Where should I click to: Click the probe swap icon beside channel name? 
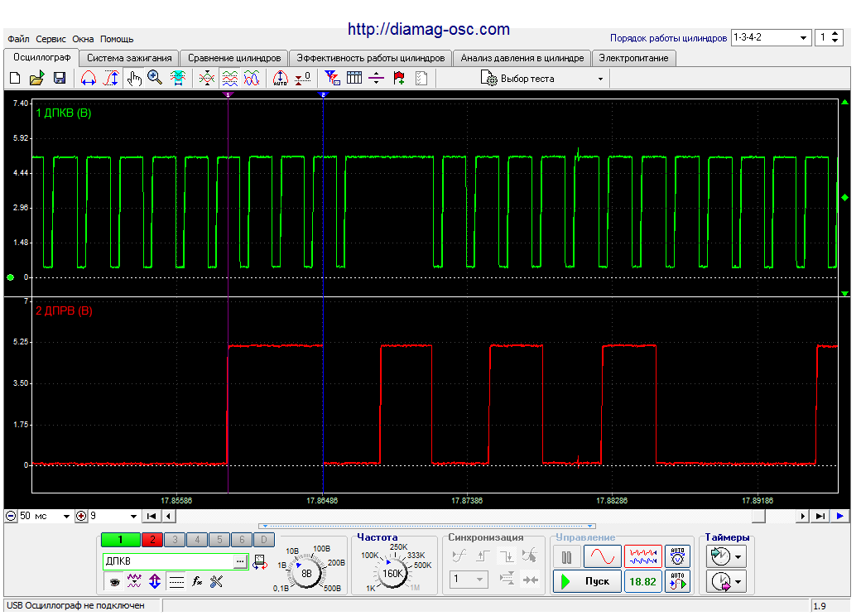point(260,561)
